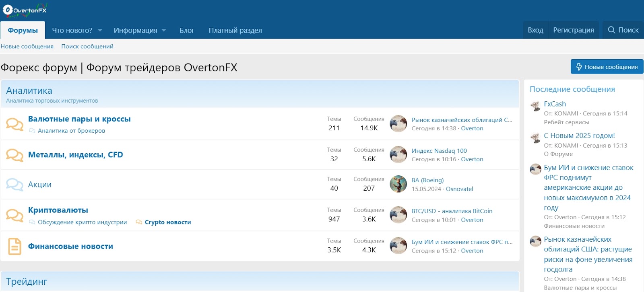The width and height of the screenshot is (644, 292).
Task: Click the Регистрация button
Action: 574,30
